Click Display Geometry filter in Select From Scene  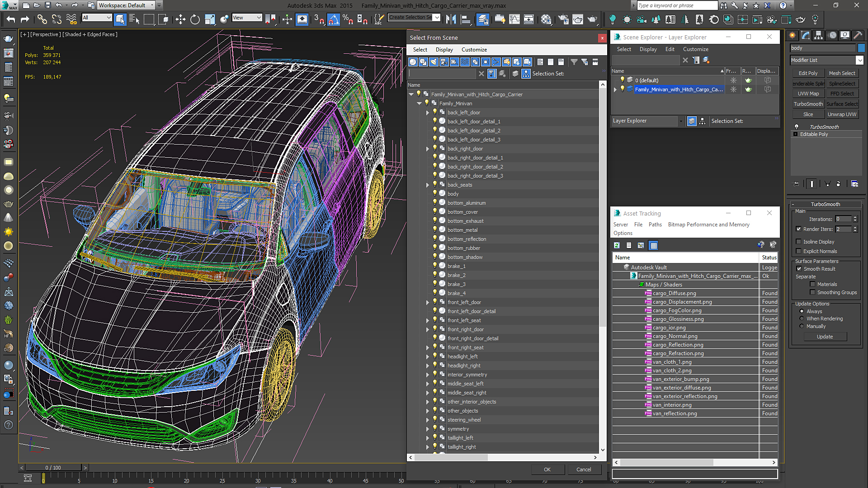[412, 62]
